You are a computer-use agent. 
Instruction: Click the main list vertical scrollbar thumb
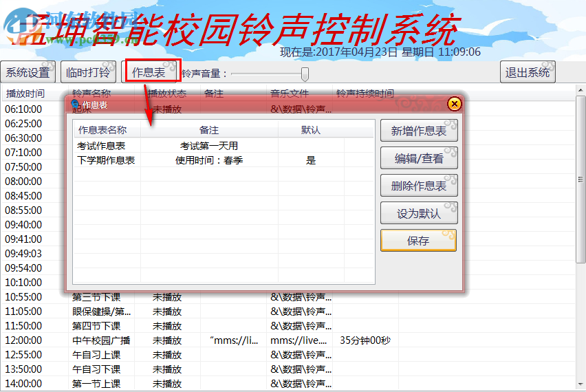580,179
